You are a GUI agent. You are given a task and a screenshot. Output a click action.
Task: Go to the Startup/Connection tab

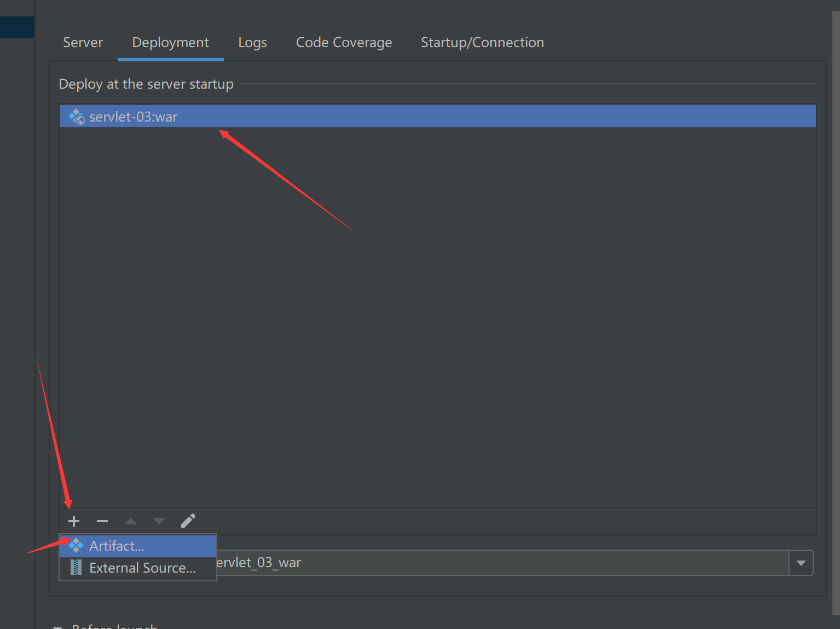(x=482, y=43)
